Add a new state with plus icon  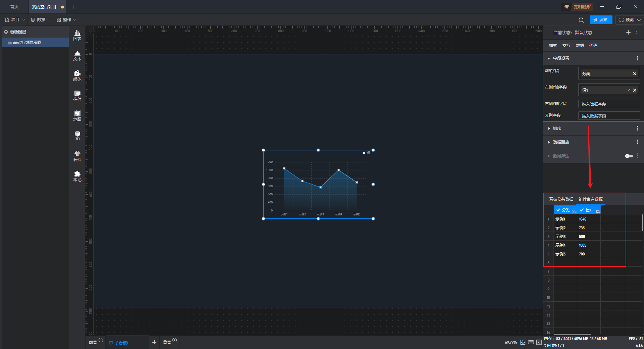point(628,33)
